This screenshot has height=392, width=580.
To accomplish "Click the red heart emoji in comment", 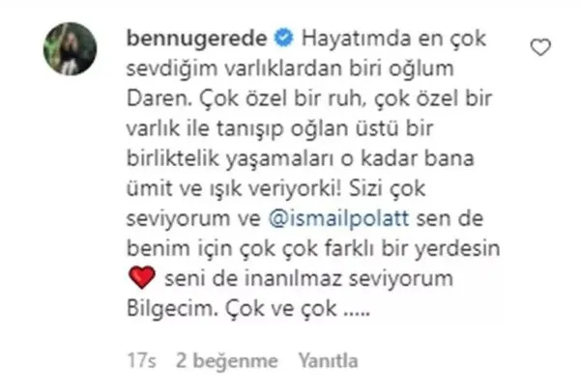I will (x=142, y=277).
